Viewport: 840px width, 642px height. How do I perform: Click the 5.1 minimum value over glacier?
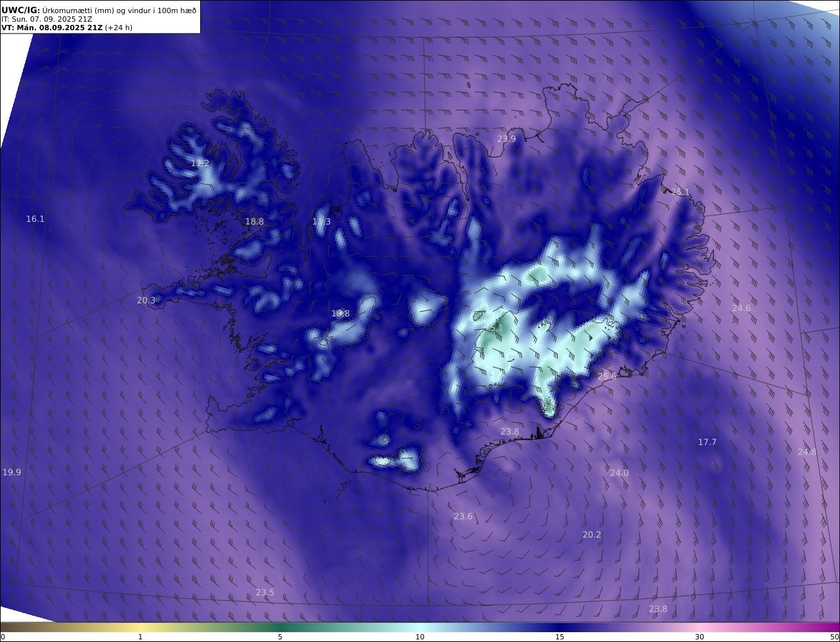point(496,328)
